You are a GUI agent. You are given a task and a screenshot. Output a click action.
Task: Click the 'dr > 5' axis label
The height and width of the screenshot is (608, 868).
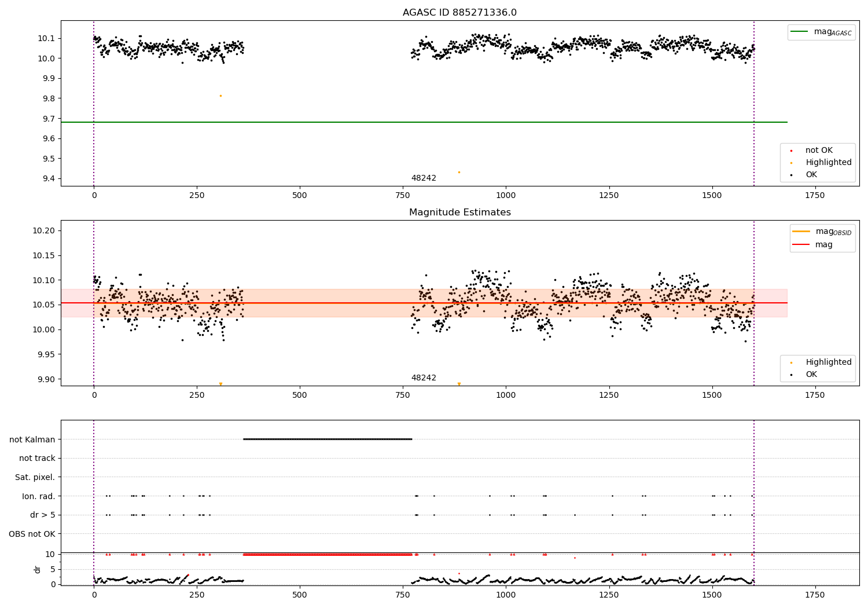[43, 515]
